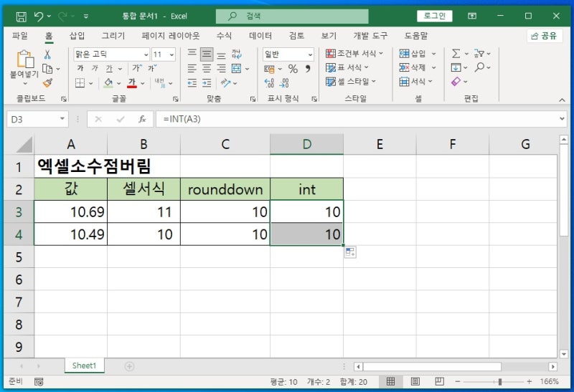Click the 공유 share button
The image size is (574, 392).
[x=545, y=35]
